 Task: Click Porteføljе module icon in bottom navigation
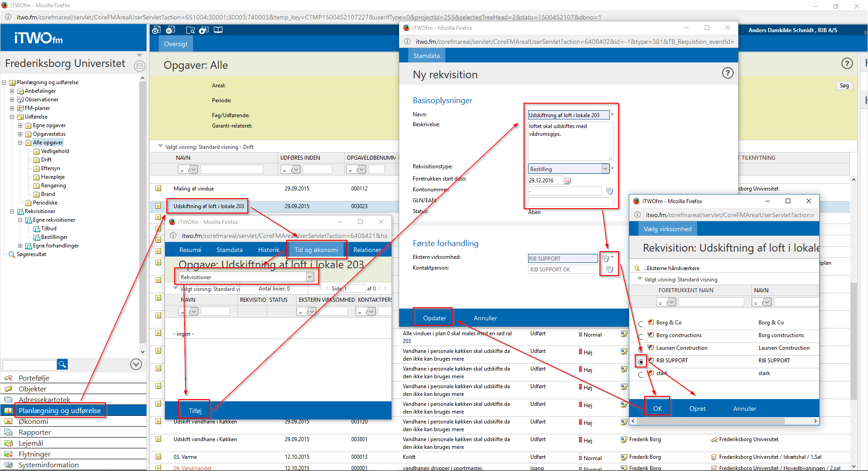tap(8, 378)
